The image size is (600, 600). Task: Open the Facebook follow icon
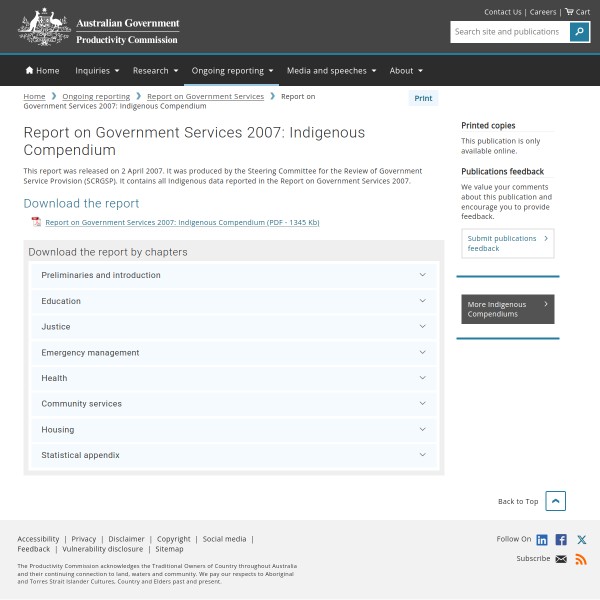[561, 540]
